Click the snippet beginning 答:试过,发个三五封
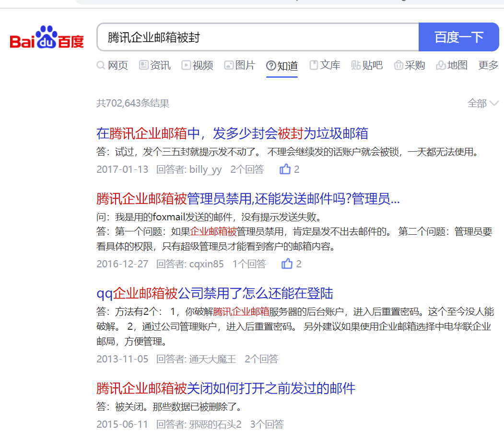Image resolution: width=504 pixels, height=433 pixels. pyautogui.click(x=289, y=152)
